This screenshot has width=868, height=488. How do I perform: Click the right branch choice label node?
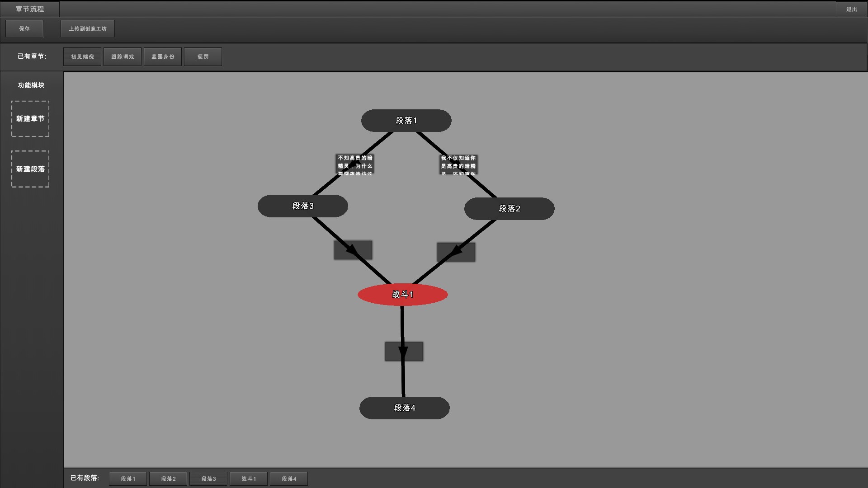[459, 164]
